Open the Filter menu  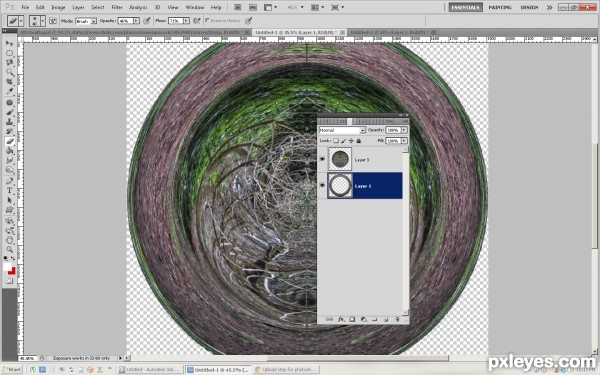click(117, 7)
